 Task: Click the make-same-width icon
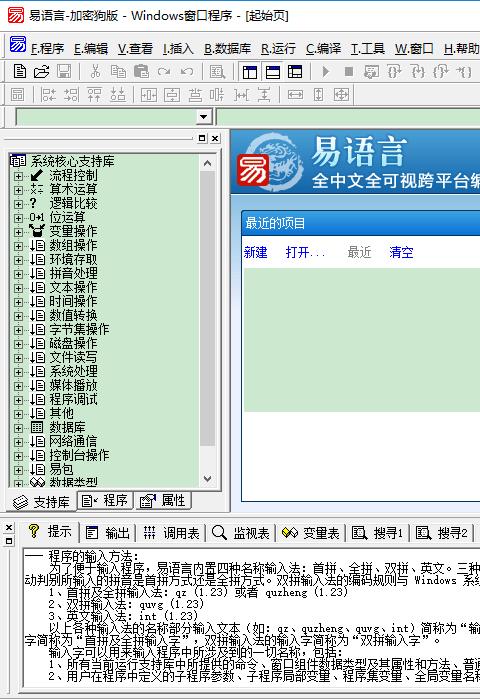[295, 95]
